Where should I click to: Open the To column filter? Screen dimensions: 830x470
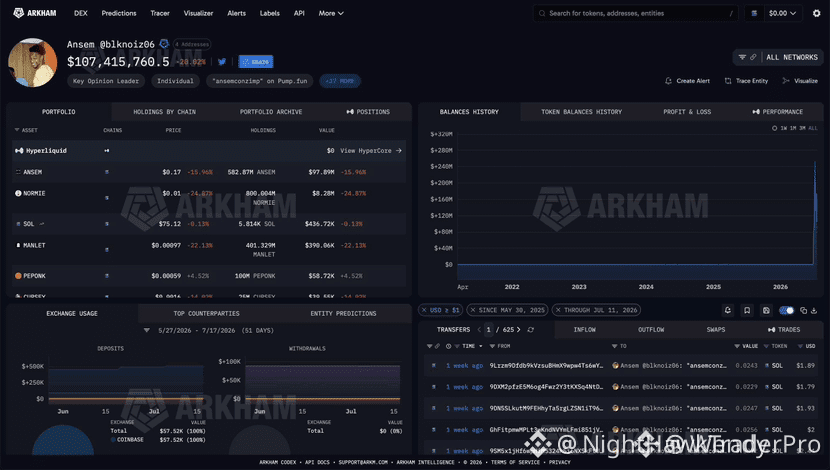[615, 346]
